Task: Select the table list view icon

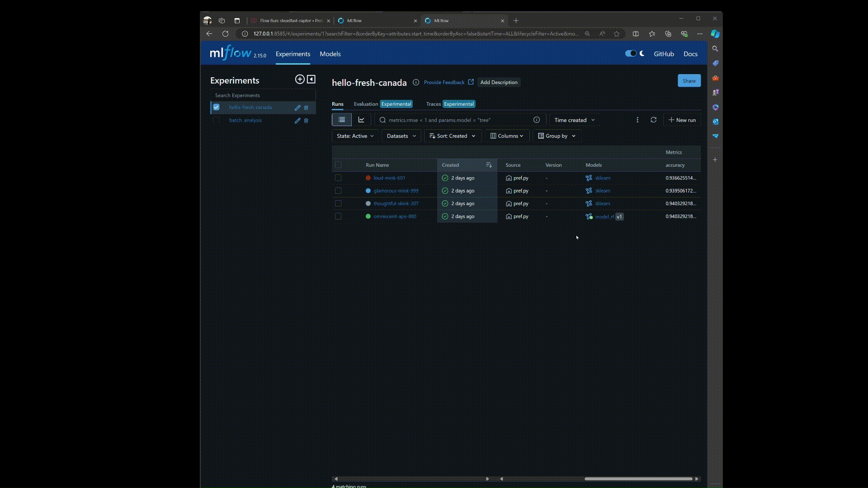Action: coord(342,120)
